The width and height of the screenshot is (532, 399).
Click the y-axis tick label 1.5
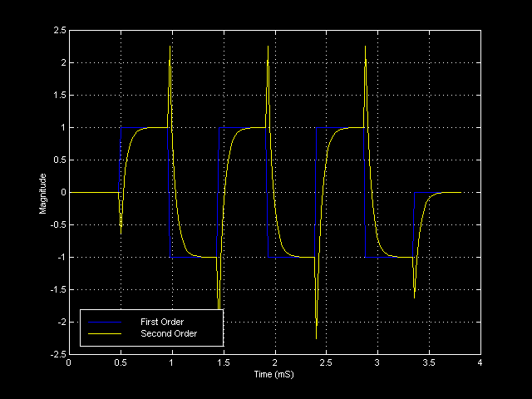click(x=60, y=96)
